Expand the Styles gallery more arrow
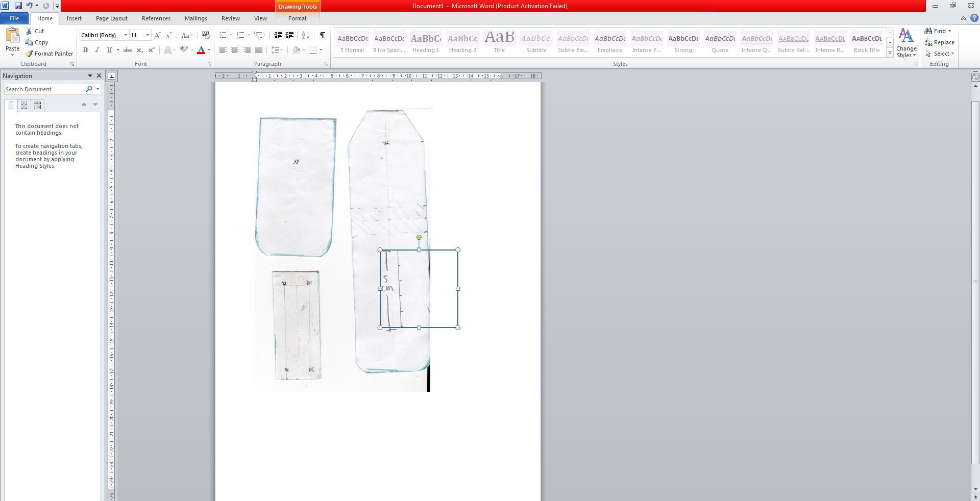The image size is (980, 501). [890, 53]
